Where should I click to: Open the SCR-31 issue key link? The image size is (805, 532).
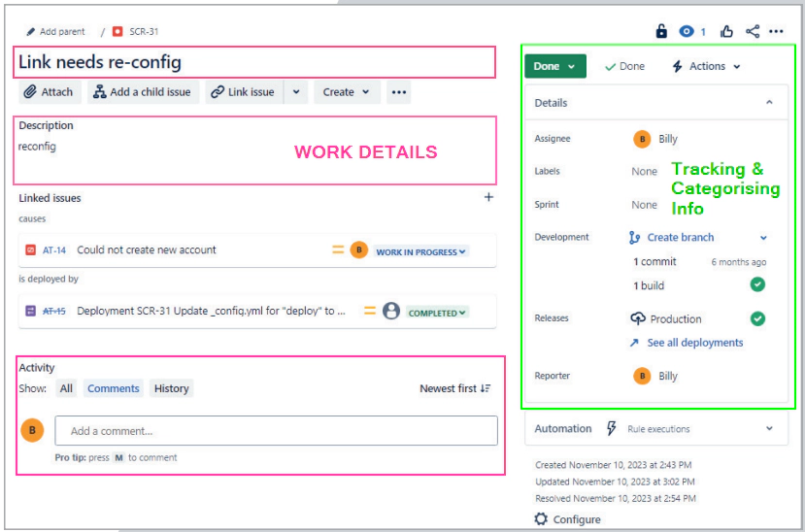144,32
